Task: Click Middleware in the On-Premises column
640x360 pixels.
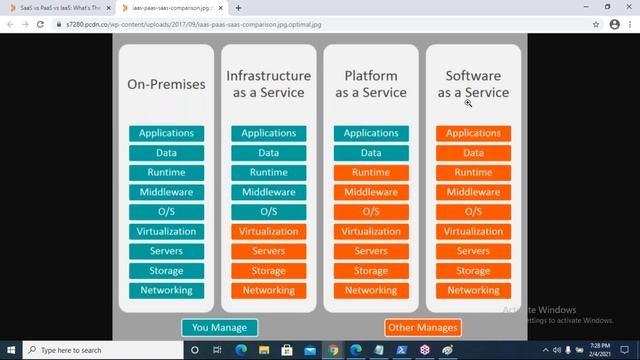Action: [x=167, y=192]
